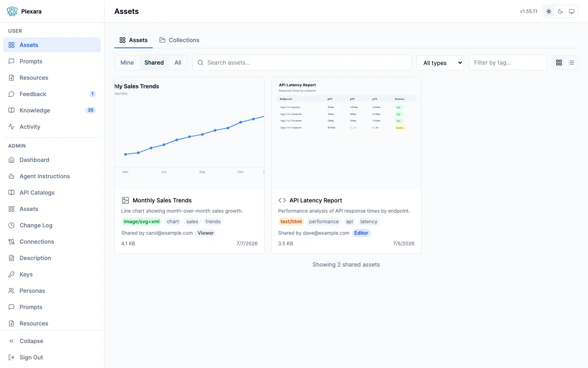Click the image/svg+xml type badge
This screenshot has height=368, width=588.
(142, 222)
